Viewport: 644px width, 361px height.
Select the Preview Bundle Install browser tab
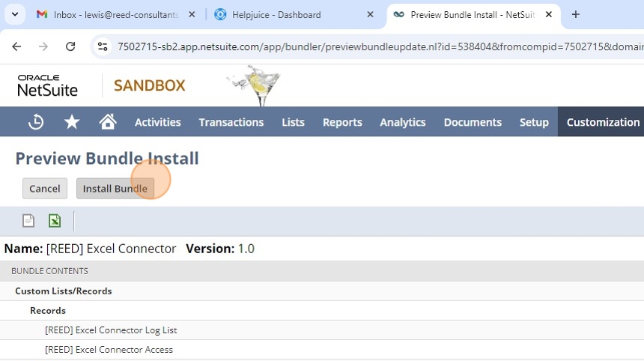click(x=473, y=15)
